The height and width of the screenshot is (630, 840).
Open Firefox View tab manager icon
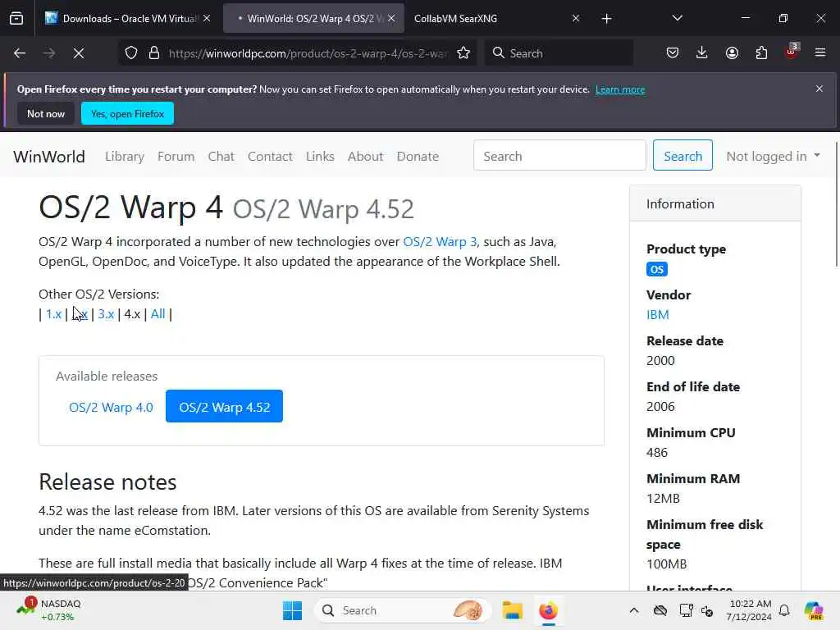tap(16, 18)
